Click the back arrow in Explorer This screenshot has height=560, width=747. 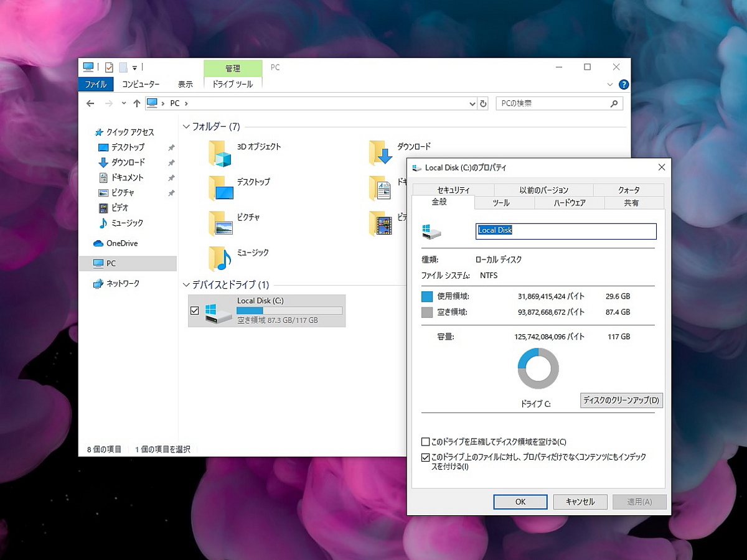(x=90, y=103)
